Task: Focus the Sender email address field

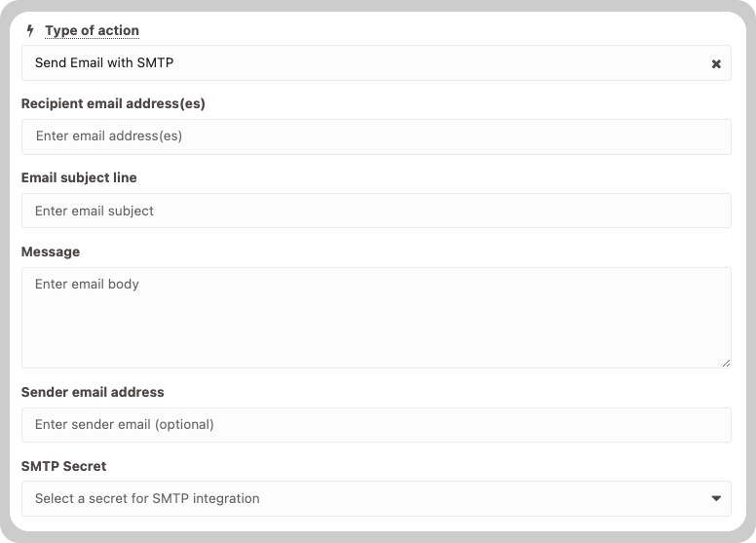Action: coord(376,425)
